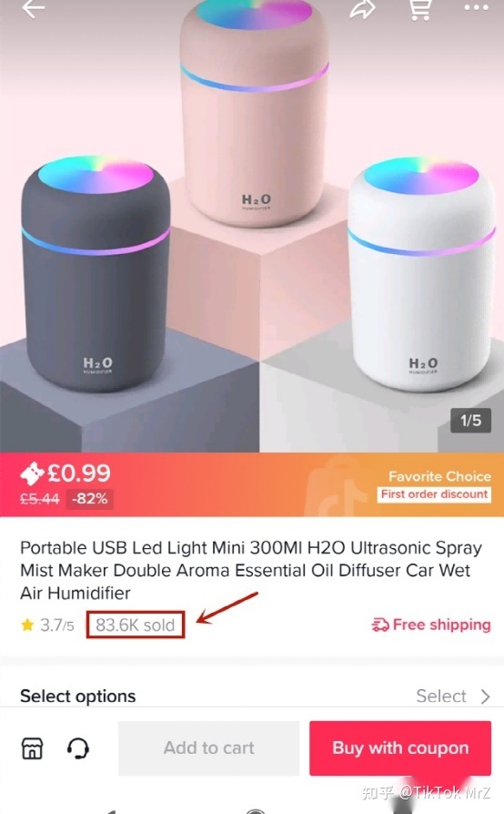The height and width of the screenshot is (814, 504).
Task: Contact customer support via the headset icon
Action: coord(77,748)
